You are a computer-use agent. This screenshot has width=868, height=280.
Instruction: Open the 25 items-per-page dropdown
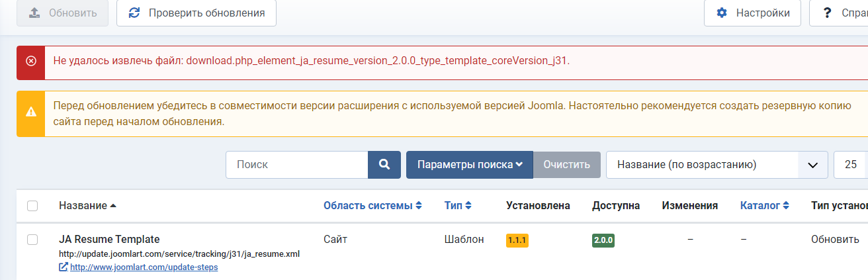[851, 165]
